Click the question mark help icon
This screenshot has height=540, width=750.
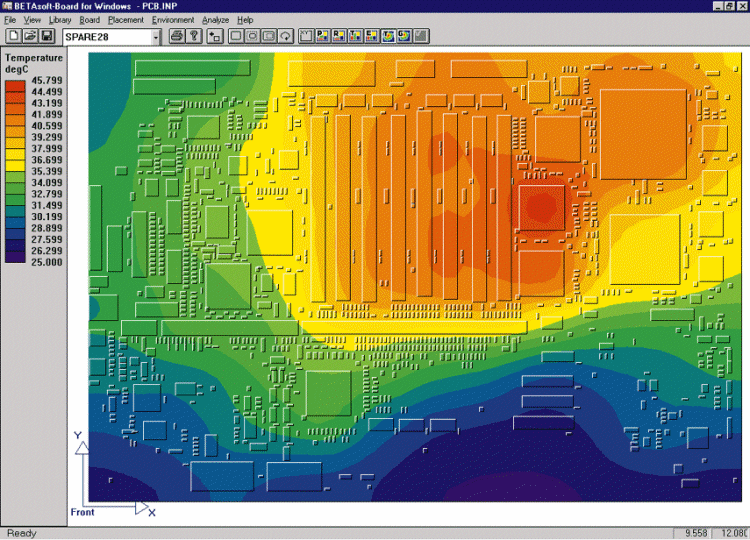point(195,37)
